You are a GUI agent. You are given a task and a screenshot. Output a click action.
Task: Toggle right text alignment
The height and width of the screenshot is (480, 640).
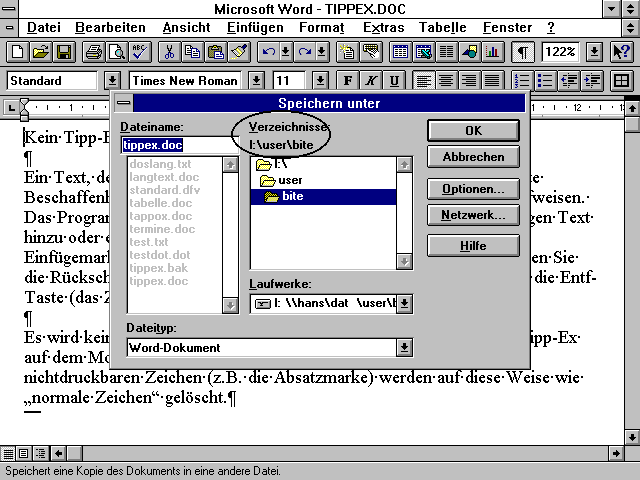coord(469,80)
